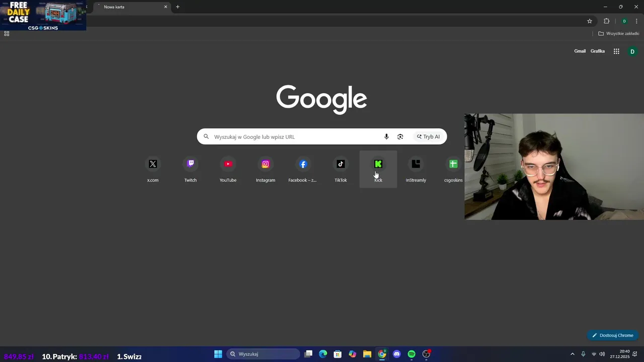The width and height of the screenshot is (644, 362).
Task: Open Microsoft Store from the taskbar
Action: 338,354
